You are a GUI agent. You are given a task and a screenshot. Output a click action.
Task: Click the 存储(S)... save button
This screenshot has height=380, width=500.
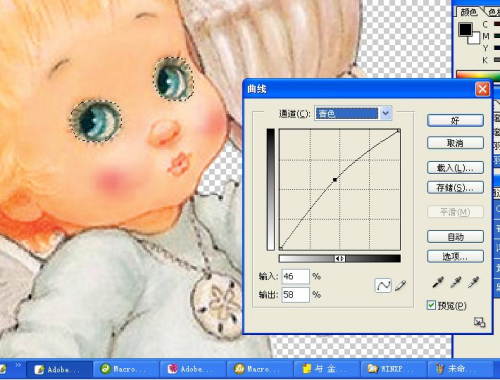[455, 187]
